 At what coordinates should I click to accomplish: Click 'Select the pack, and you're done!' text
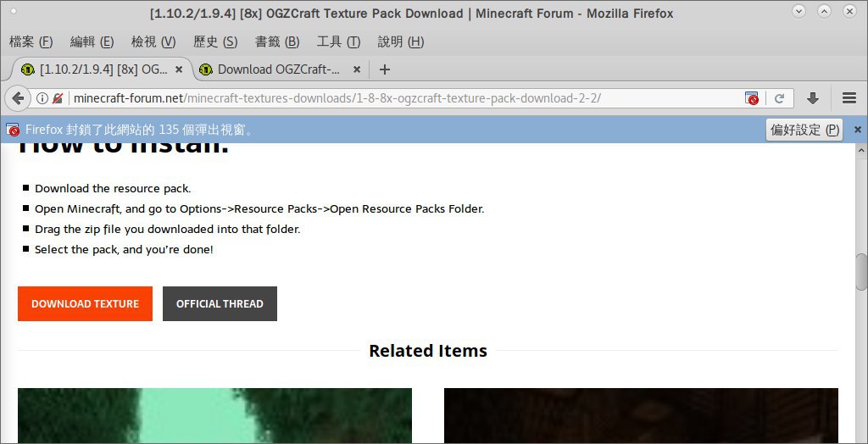[124, 249]
